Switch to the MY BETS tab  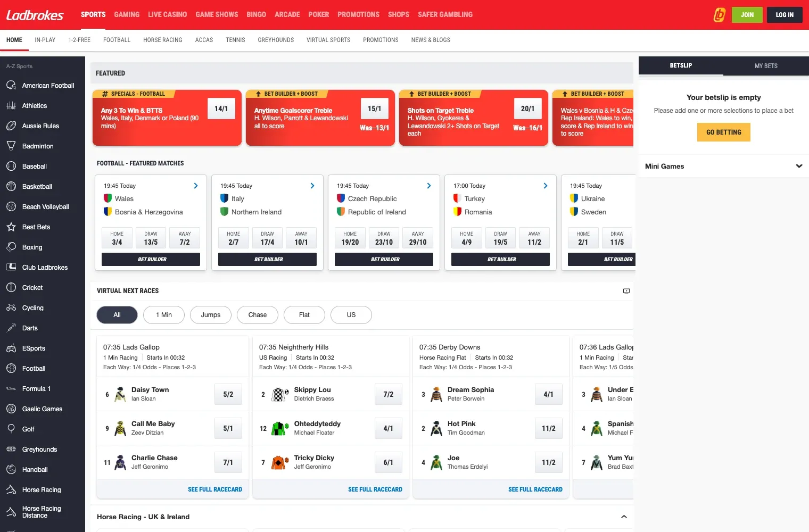(x=766, y=65)
